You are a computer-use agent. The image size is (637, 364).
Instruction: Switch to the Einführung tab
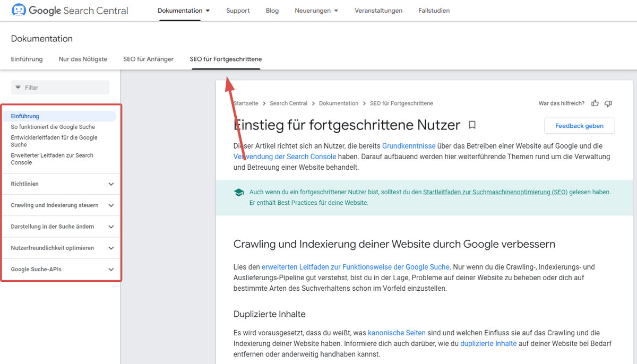click(x=27, y=59)
